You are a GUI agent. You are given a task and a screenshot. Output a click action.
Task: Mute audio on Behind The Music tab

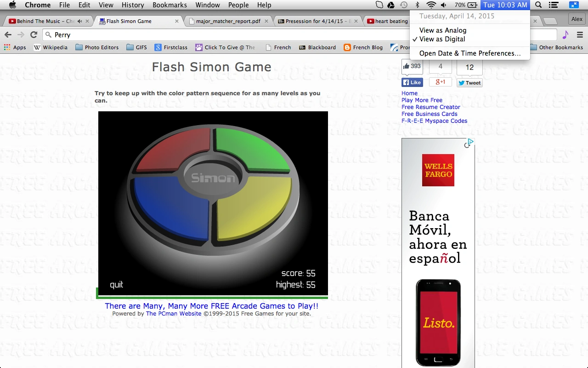[80, 21]
